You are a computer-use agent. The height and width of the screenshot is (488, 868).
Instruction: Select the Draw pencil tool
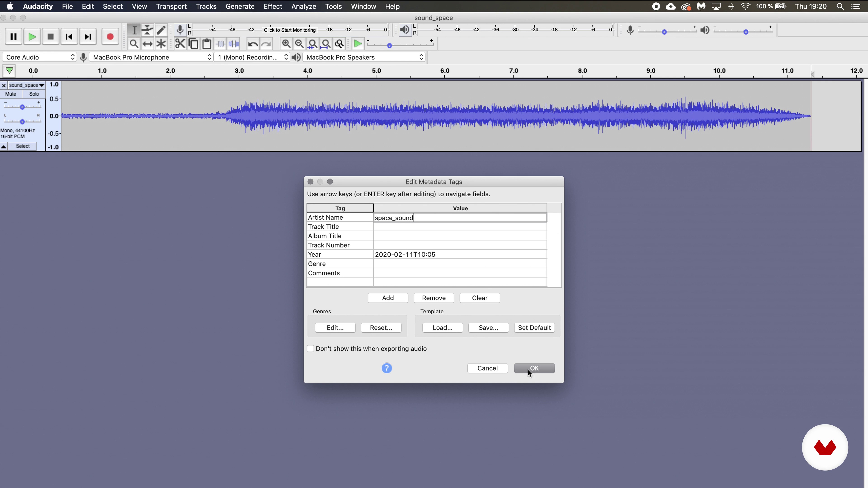(161, 30)
